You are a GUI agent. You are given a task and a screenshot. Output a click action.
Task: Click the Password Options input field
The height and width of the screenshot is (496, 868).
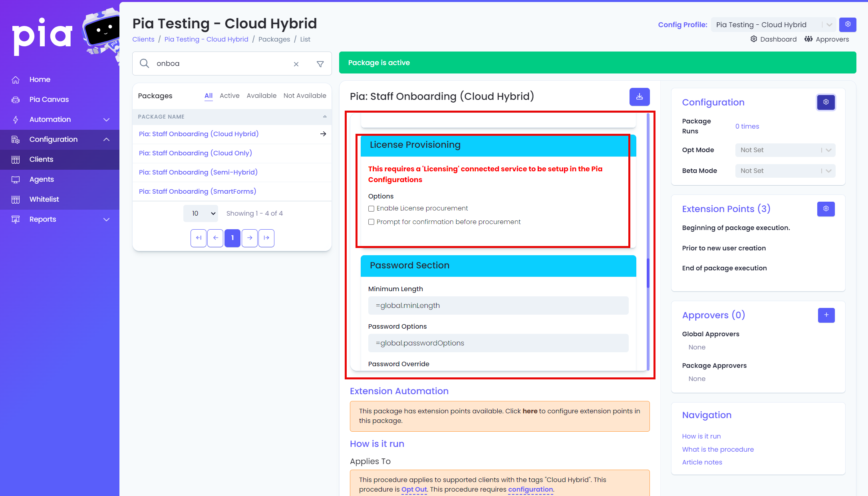point(498,343)
